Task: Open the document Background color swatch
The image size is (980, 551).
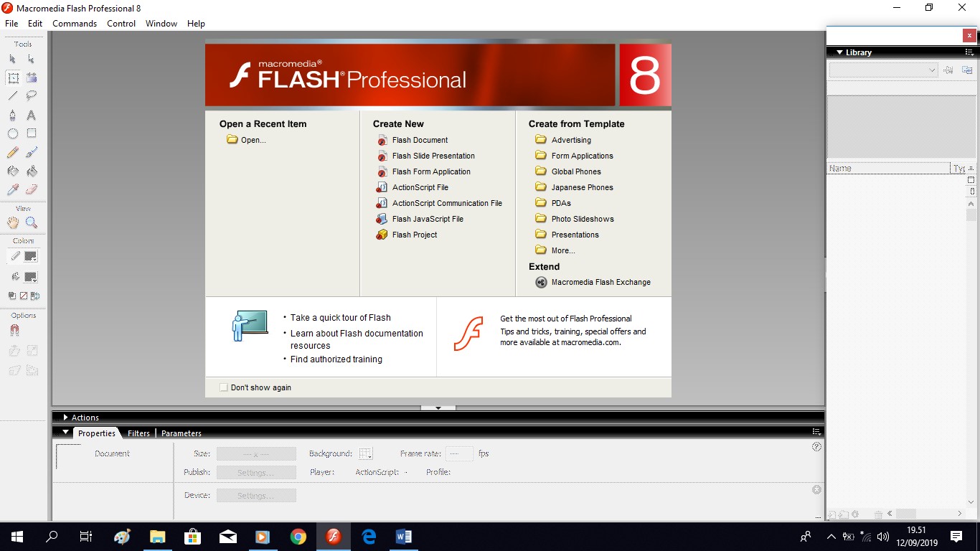Action: 366,453
